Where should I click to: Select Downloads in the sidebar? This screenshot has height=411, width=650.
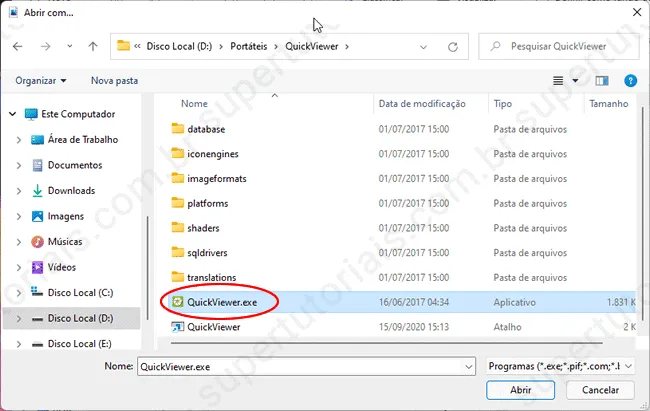71,191
